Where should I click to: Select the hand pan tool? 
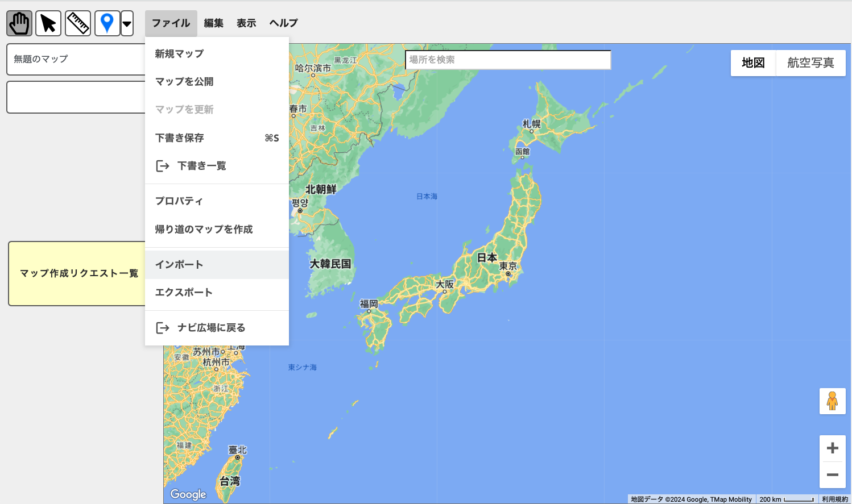click(19, 23)
